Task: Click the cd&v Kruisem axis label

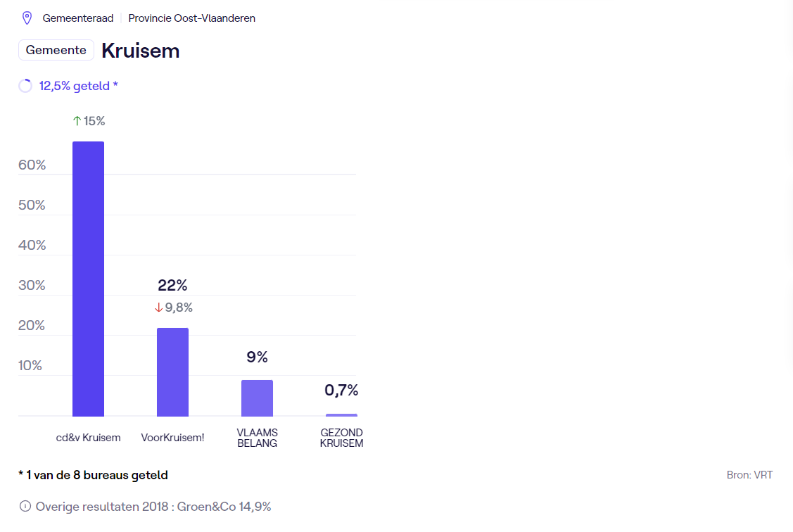Action: [x=89, y=438]
